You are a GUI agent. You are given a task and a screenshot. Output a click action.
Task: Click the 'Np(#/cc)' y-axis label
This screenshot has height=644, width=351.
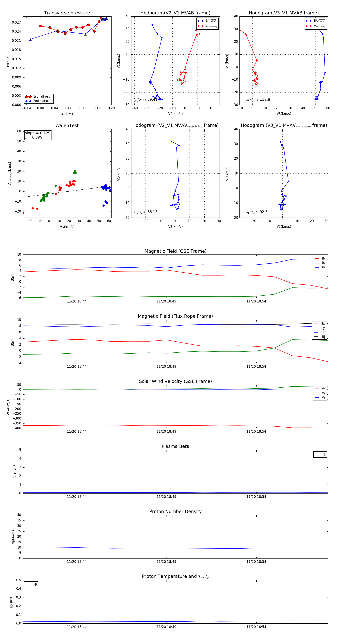tap(13, 537)
